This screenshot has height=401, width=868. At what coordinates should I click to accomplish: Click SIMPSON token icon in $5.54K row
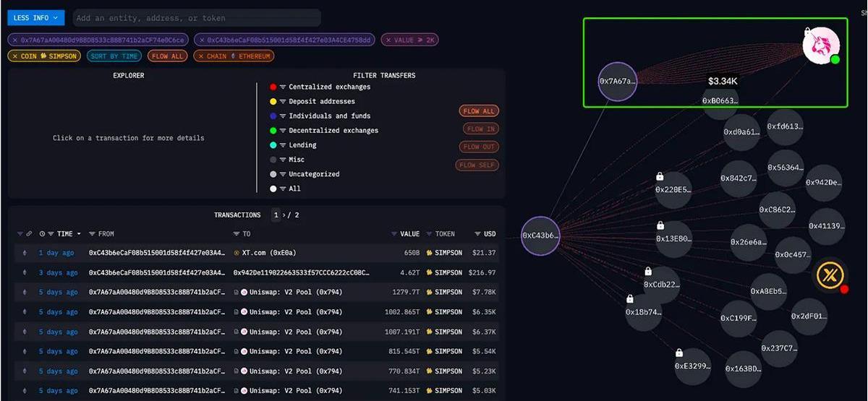[x=429, y=352]
